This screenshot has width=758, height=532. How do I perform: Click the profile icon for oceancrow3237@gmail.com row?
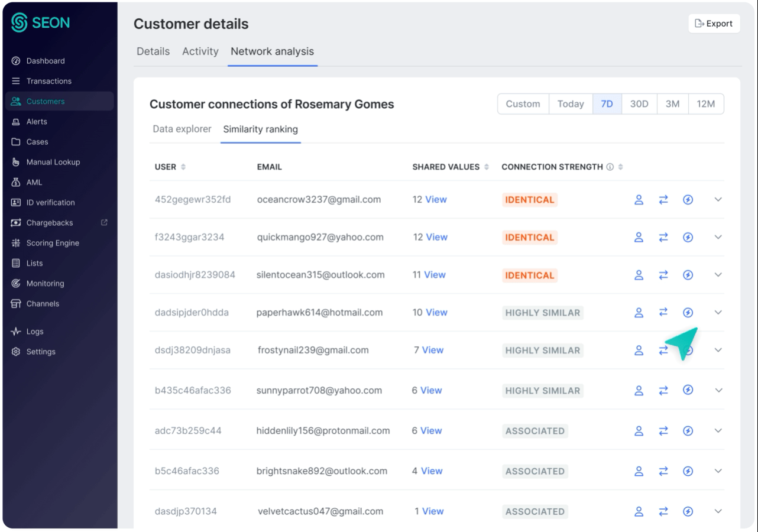coord(639,200)
